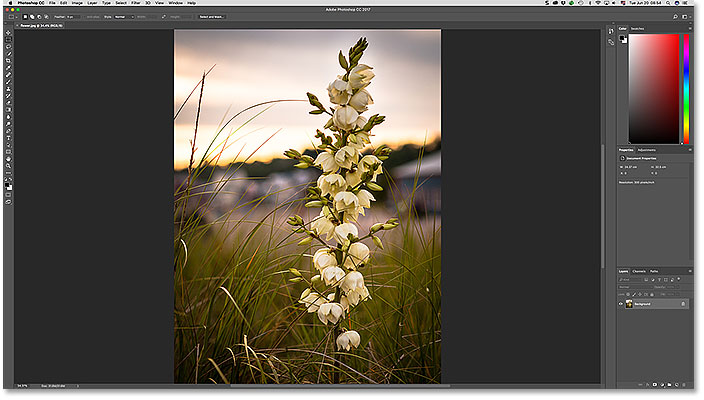Click the Feather input field
The width and height of the screenshot is (704, 400).
[73, 17]
